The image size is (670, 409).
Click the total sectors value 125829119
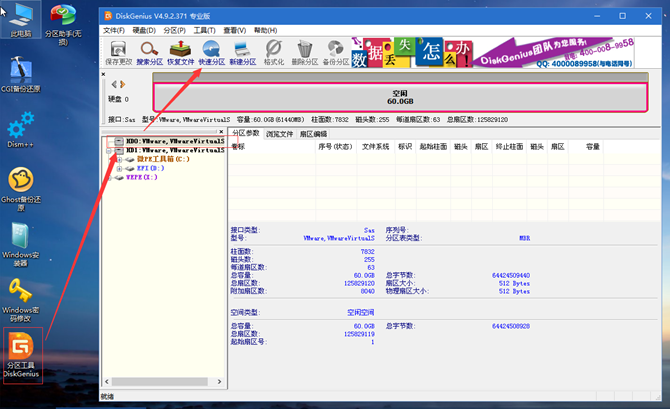tap(359, 334)
